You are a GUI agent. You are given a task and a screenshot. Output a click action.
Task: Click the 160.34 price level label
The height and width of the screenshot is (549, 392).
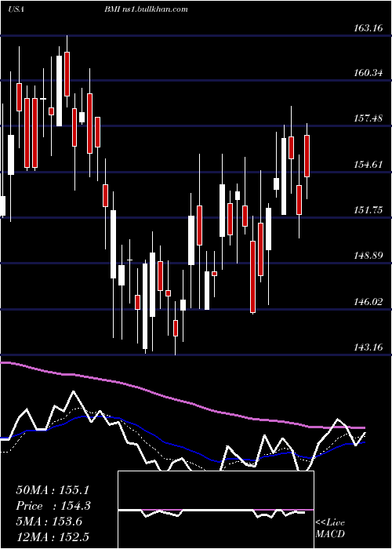[x=368, y=73]
